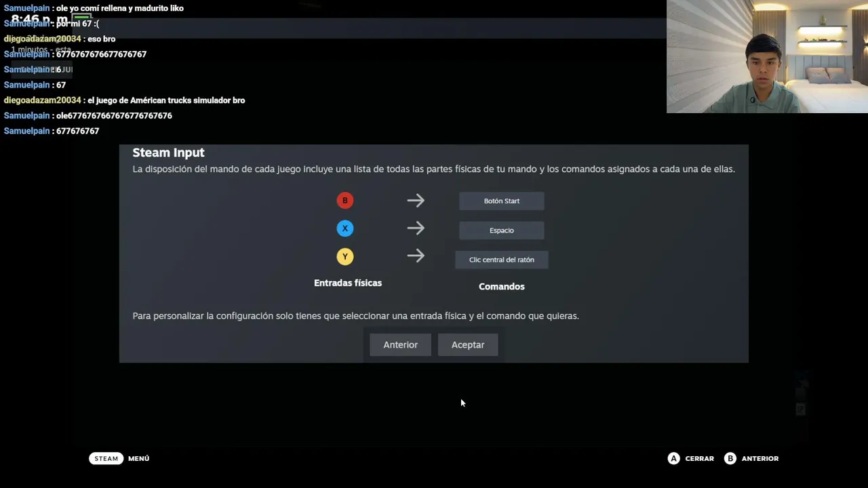Select the 'Espacio' command
Screen dimensions: 868x488
(x=502, y=230)
